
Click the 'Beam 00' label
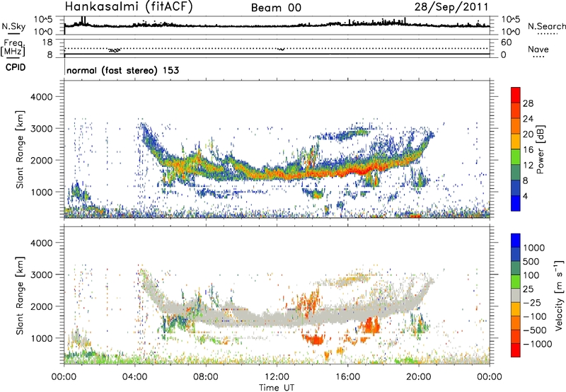coord(276,8)
